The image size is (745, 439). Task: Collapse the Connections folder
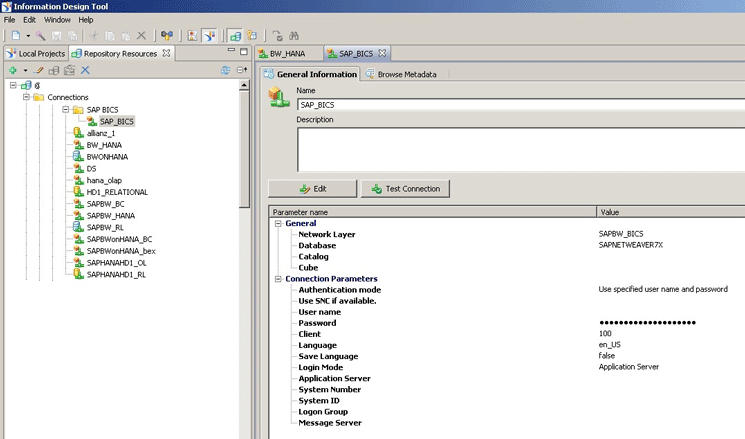[26, 97]
